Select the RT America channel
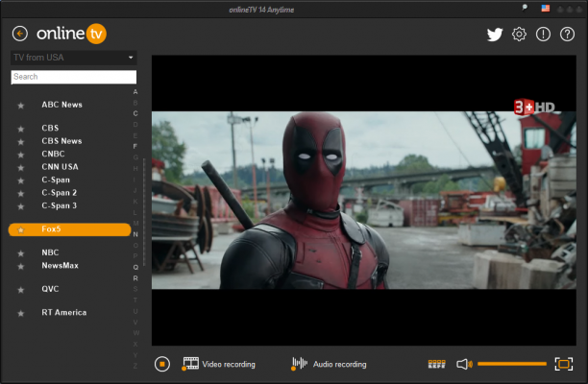This screenshot has width=588, height=384. [64, 312]
